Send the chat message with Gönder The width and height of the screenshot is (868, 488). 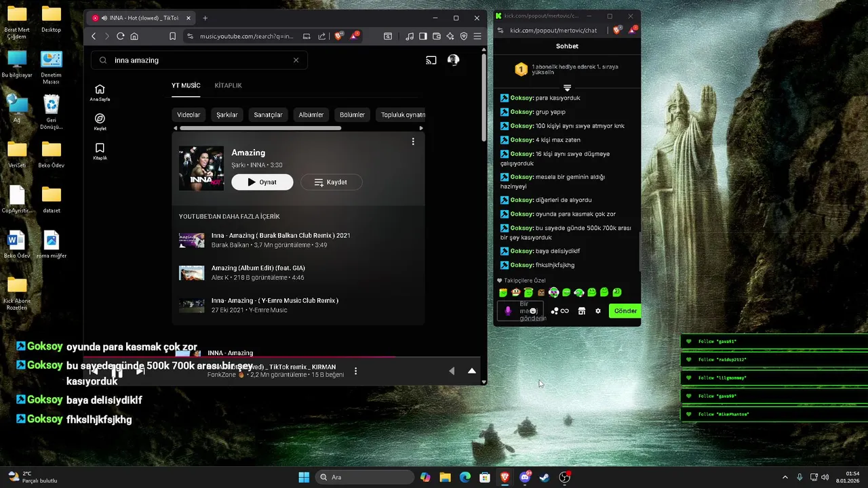point(625,311)
